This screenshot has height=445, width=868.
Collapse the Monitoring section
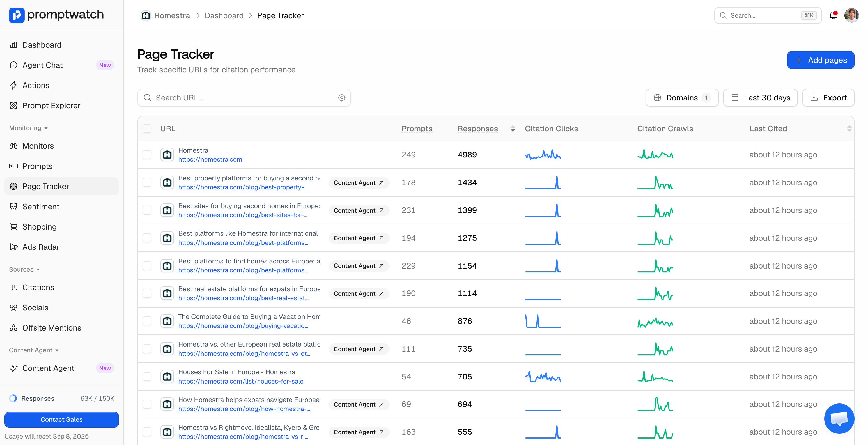click(x=28, y=128)
